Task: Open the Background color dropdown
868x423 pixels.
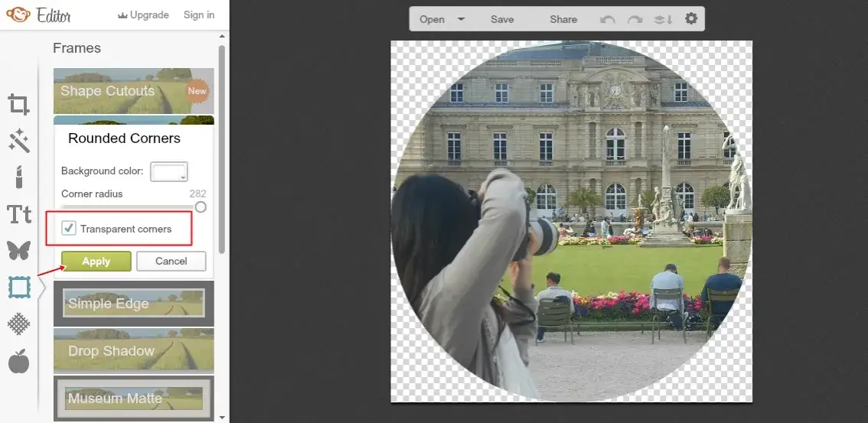Action: click(x=169, y=172)
